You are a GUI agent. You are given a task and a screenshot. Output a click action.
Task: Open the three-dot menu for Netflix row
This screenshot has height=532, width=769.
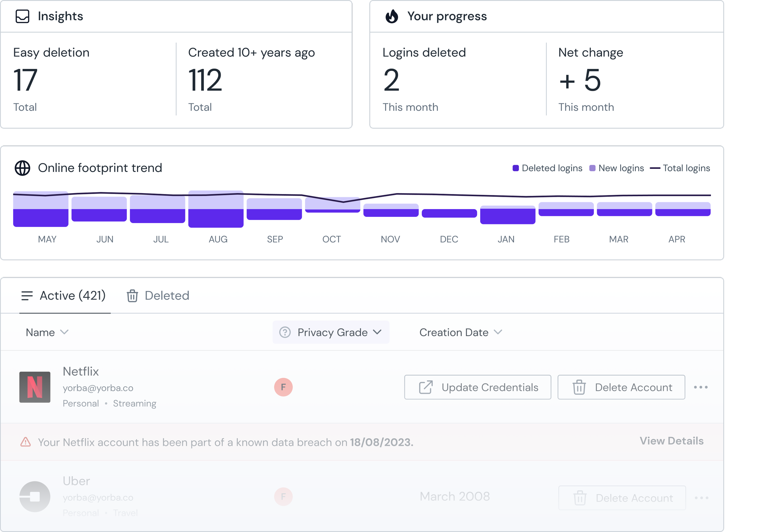[x=701, y=387]
